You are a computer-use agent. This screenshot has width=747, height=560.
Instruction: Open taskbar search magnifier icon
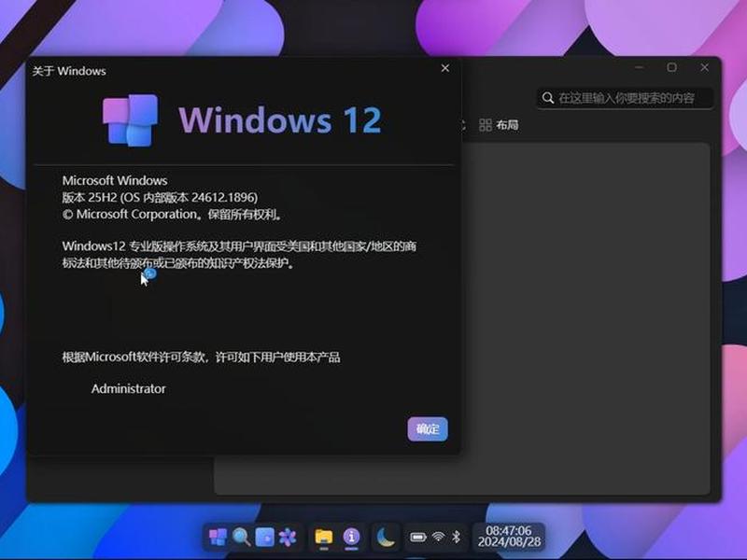[242, 538]
